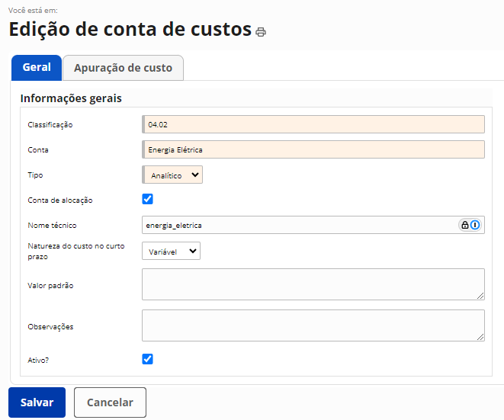Click the Você está em: breadcrumb text
The image size is (504, 420).
tap(33, 10)
